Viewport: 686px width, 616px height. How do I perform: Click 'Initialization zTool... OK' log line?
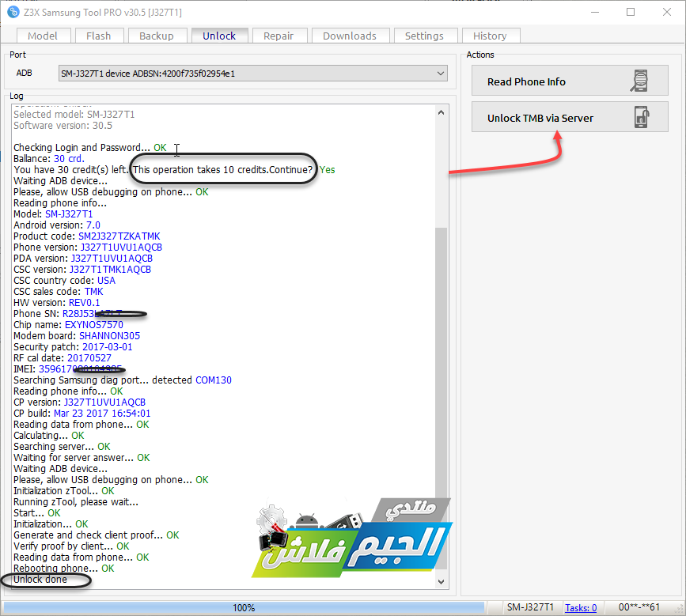click(x=64, y=491)
